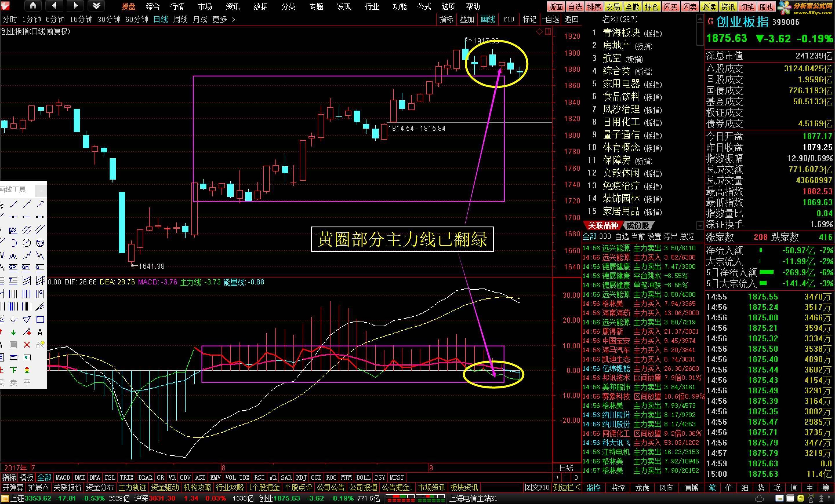Select the text annotation A tool
The image size is (835, 504).
point(40,332)
